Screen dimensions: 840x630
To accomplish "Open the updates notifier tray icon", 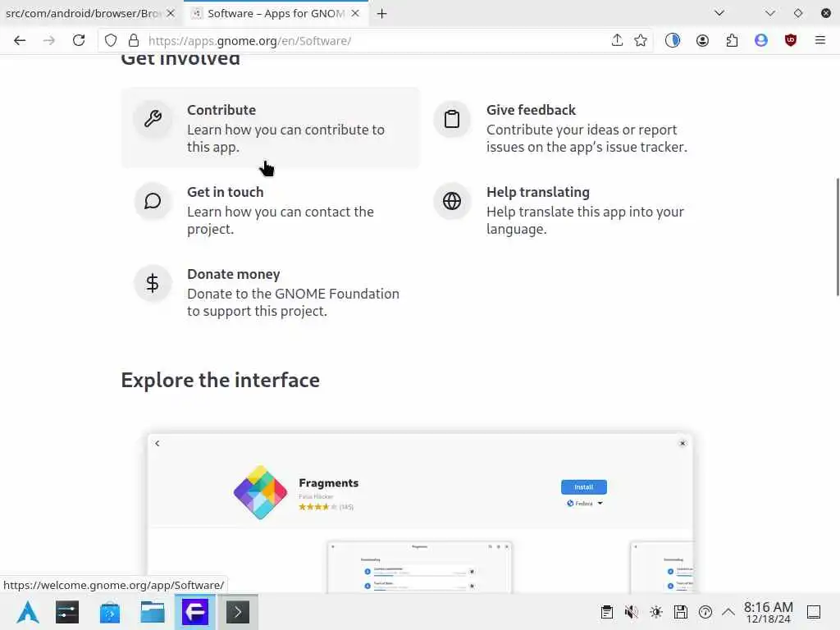I will point(705,612).
